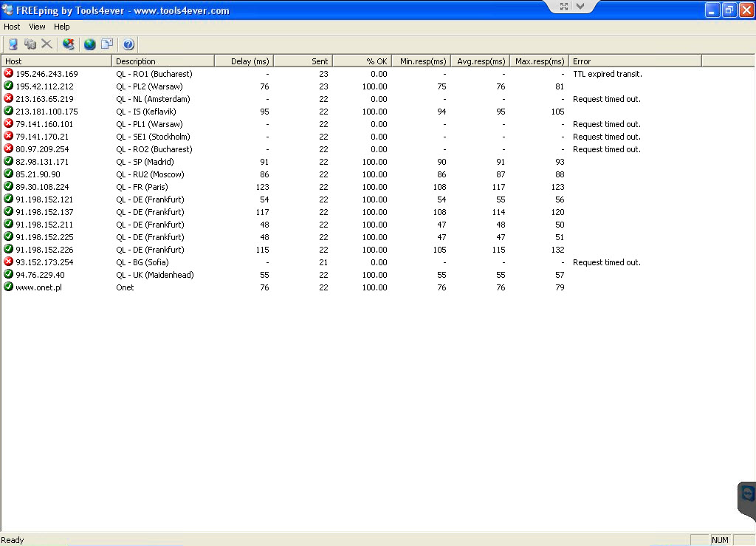
Task: Click the Delete X toolbar icon
Action: (47, 44)
